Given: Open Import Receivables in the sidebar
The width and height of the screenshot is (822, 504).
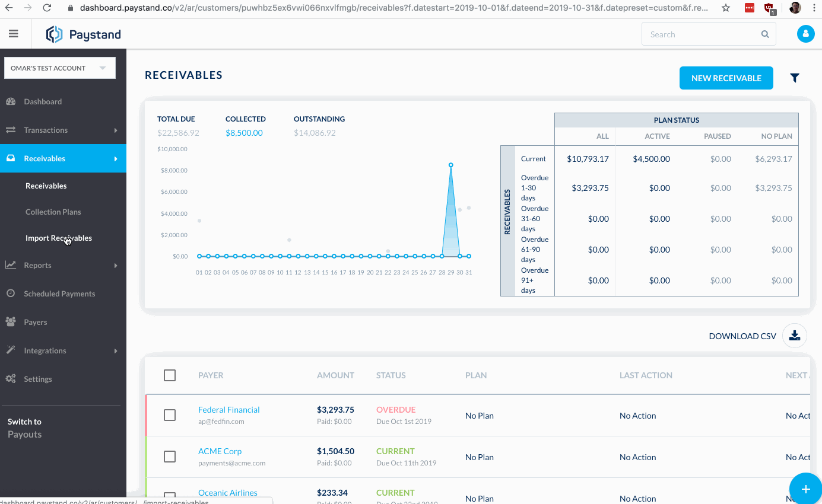Looking at the screenshot, I should tap(58, 238).
